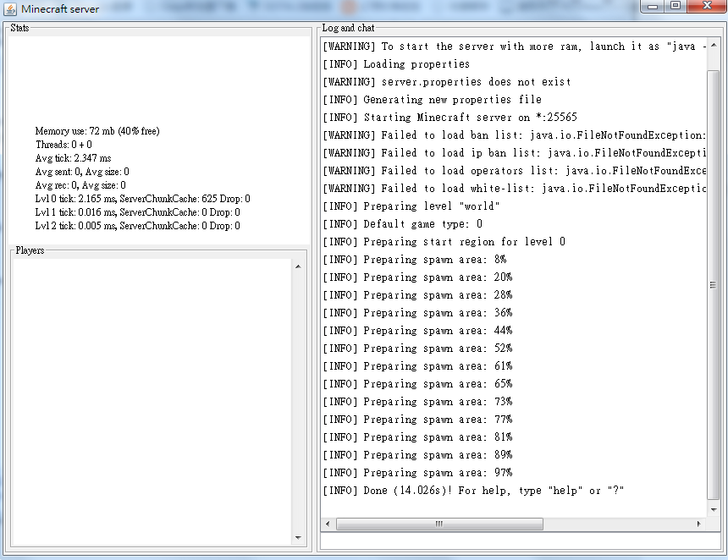Click the 'server.properties does not exist' warning
Viewport: 728px width, 560px height.
(x=447, y=82)
